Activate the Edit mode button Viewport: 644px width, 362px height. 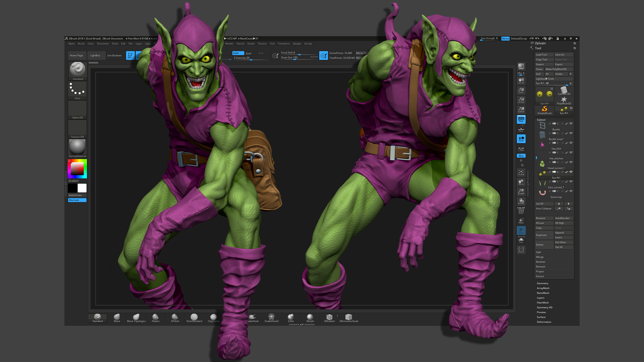click(130, 55)
